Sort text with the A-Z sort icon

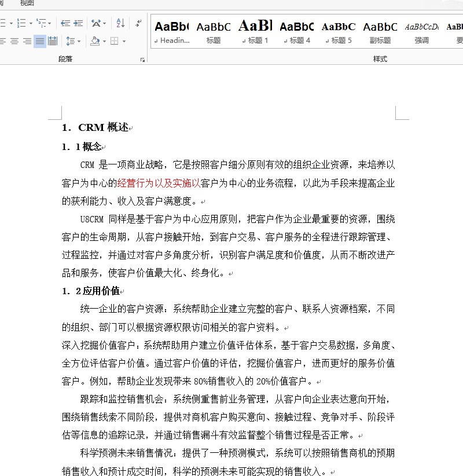coord(120,23)
